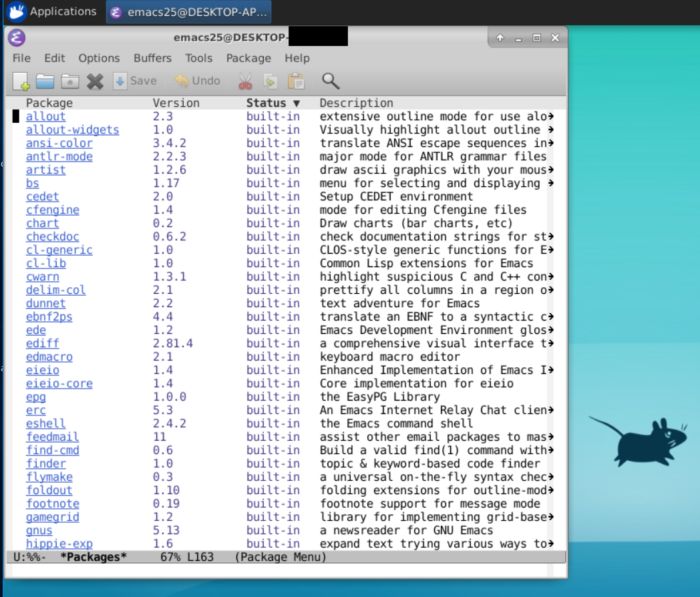700x597 pixels.
Task: Open the finder package link
Action: (x=45, y=464)
